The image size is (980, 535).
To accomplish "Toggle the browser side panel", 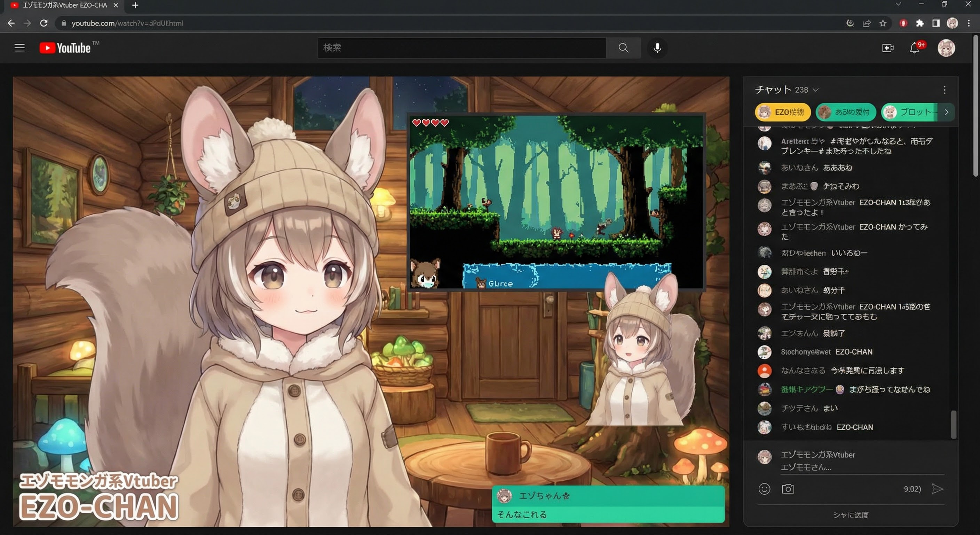I will pos(936,23).
